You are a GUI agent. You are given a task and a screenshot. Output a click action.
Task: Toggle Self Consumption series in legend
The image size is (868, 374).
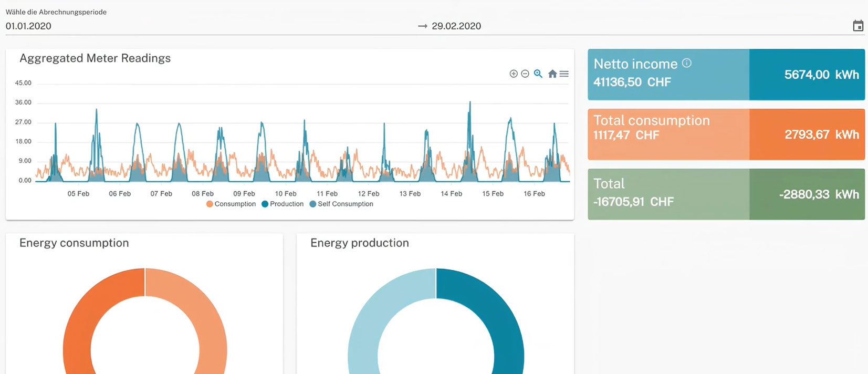pyautogui.click(x=341, y=204)
